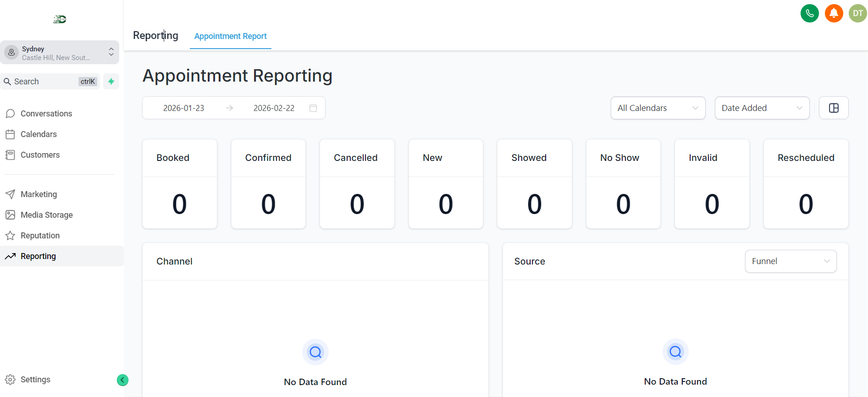
Task: Open the orange notifications bell
Action: pyautogui.click(x=834, y=13)
